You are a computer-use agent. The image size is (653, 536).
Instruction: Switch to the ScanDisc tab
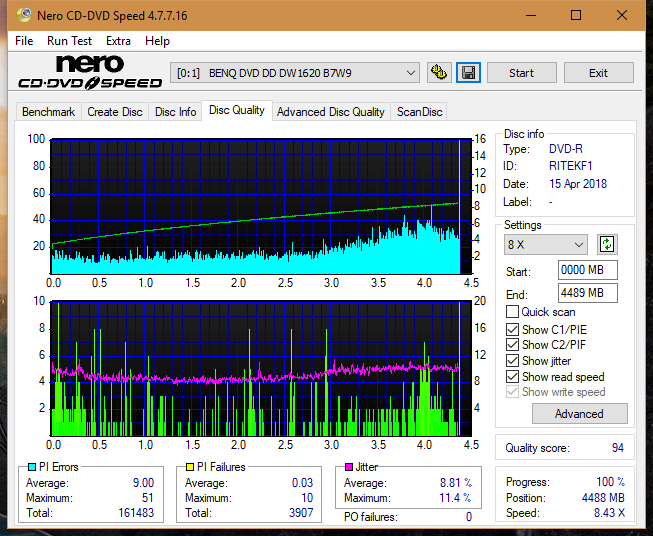click(419, 112)
